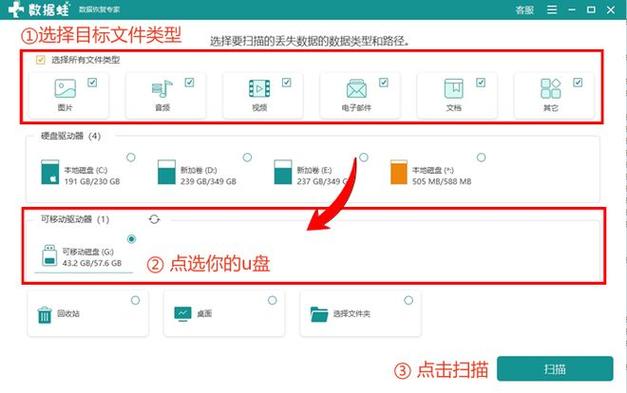Click the 505 MB/588 MB capacity text
The width and height of the screenshot is (627, 393).
[x=442, y=182]
